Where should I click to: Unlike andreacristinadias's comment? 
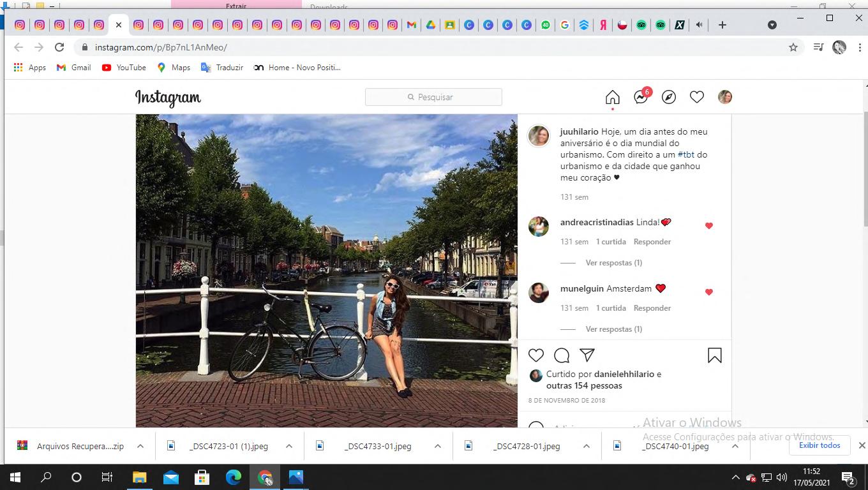(709, 226)
